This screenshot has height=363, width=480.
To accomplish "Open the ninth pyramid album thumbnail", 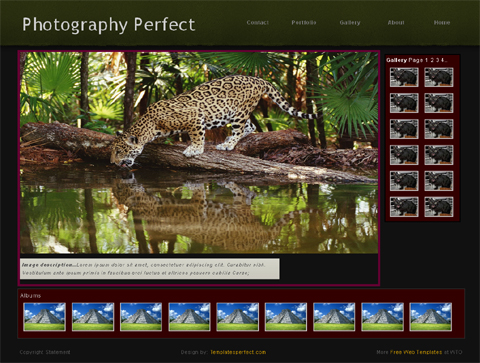I will point(431,317).
